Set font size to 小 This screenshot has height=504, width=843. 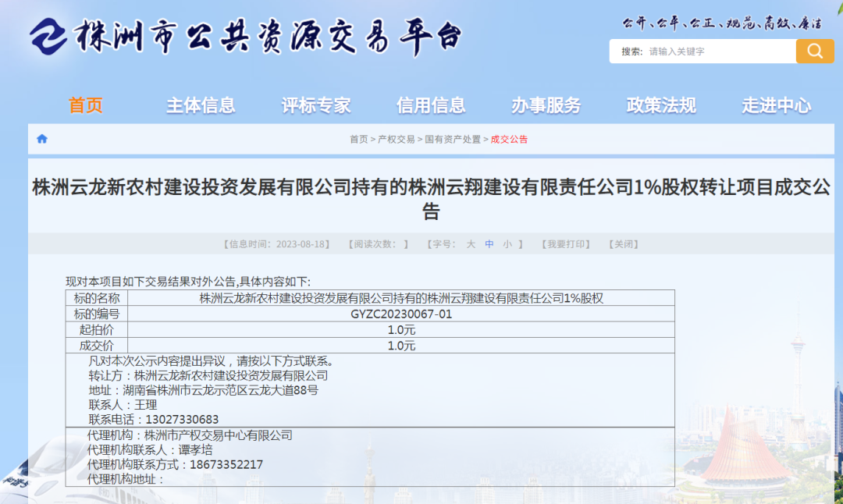pyautogui.click(x=507, y=244)
